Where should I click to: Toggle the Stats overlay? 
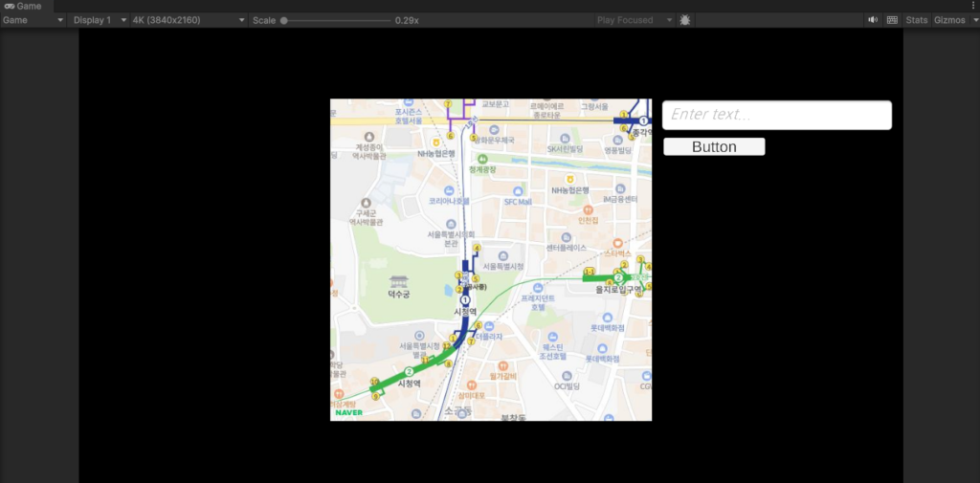[916, 20]
